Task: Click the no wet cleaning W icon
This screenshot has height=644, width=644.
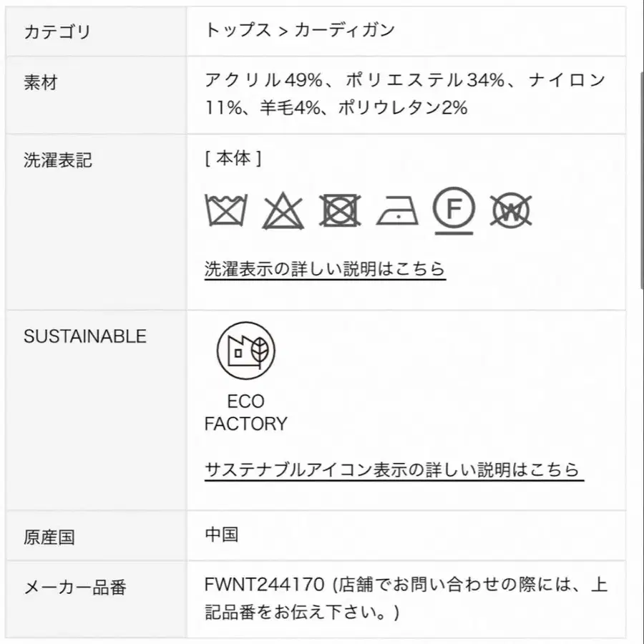Action: click(x=512, y=211)
